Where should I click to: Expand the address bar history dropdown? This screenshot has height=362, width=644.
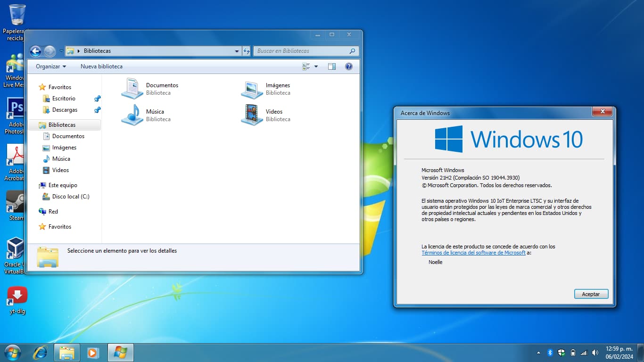pos(237,51)
